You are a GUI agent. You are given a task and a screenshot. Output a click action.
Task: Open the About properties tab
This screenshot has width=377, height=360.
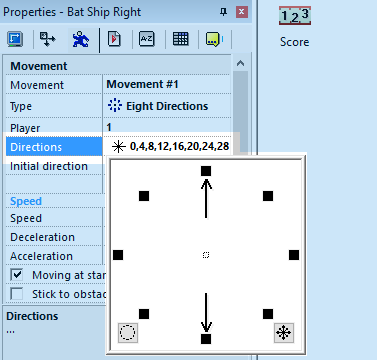coord(215,39)
